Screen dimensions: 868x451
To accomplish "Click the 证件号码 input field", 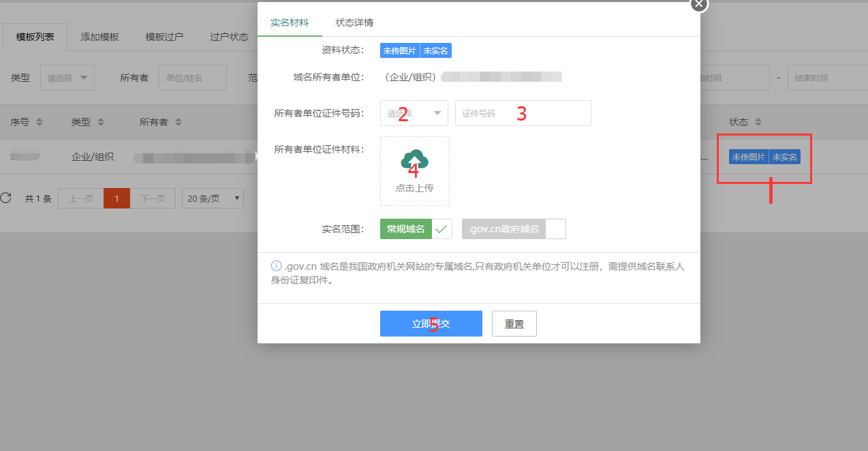I will pos(523,113).
